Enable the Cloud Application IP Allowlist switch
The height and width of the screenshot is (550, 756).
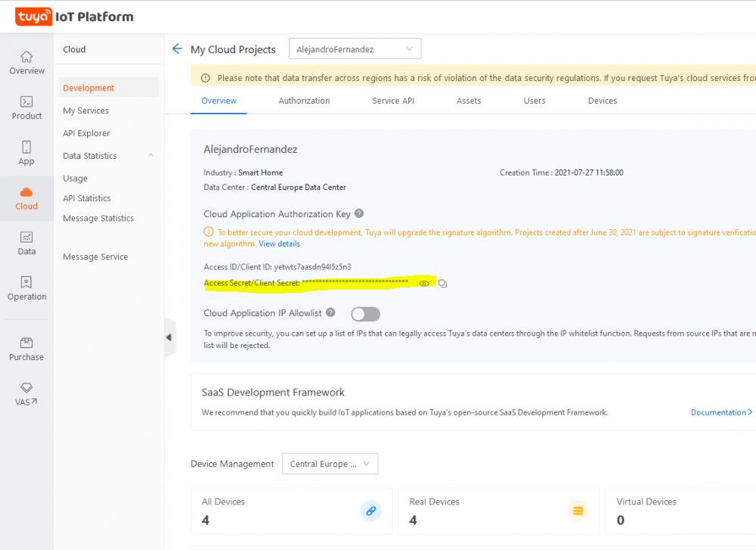(x=365, y=315)
